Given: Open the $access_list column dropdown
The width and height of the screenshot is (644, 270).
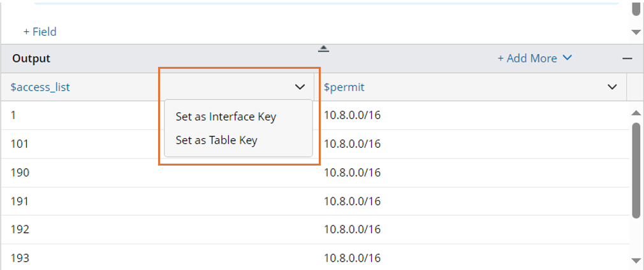Looking at the screenshot, I should click(300, 87).
